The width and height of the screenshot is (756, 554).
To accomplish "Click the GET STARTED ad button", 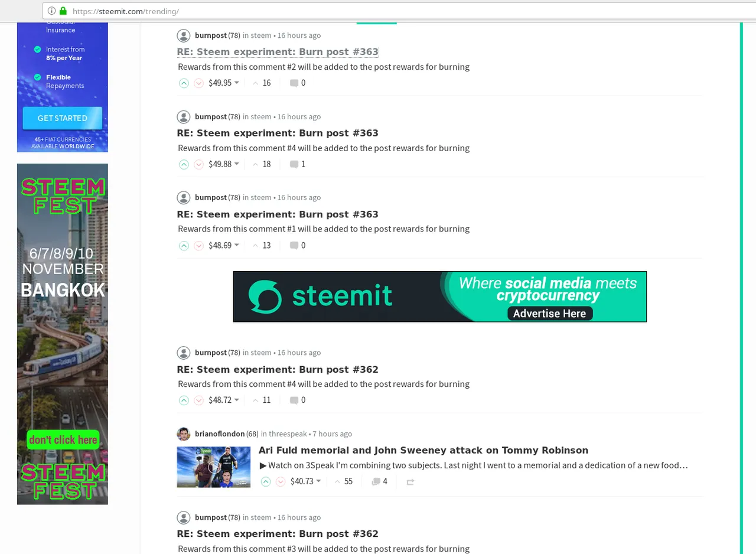I will 63,118.
